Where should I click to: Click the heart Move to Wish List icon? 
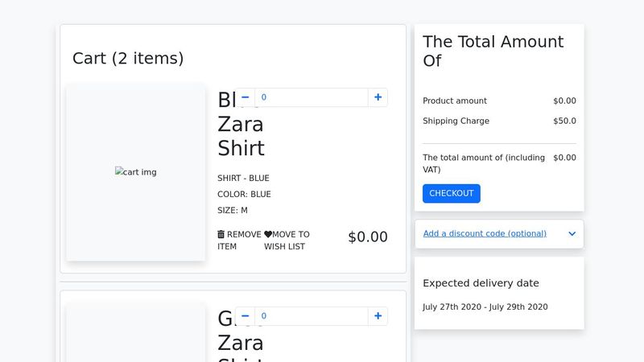tap(268, 235)
